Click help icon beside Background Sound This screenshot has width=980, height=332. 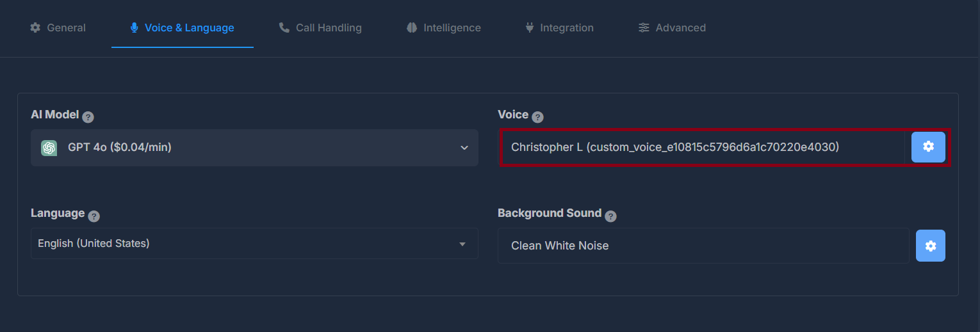(611, 216)
